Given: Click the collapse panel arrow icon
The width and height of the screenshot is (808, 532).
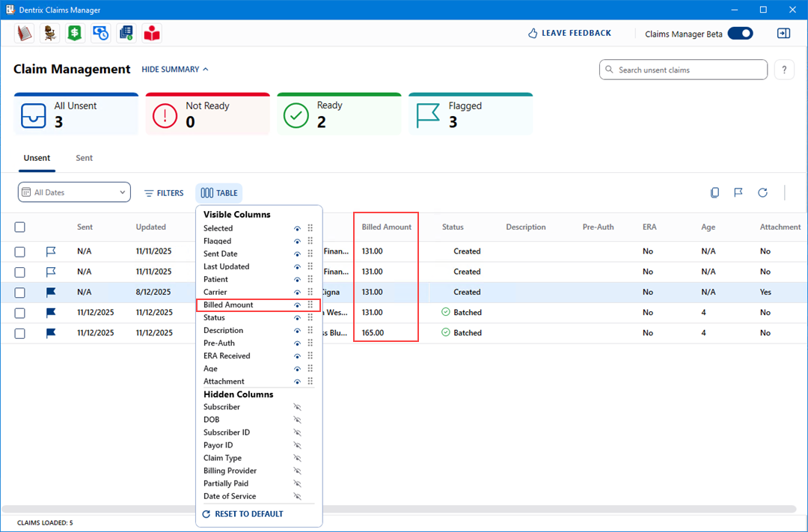Looking at the screenshot, I should [783, 33].
